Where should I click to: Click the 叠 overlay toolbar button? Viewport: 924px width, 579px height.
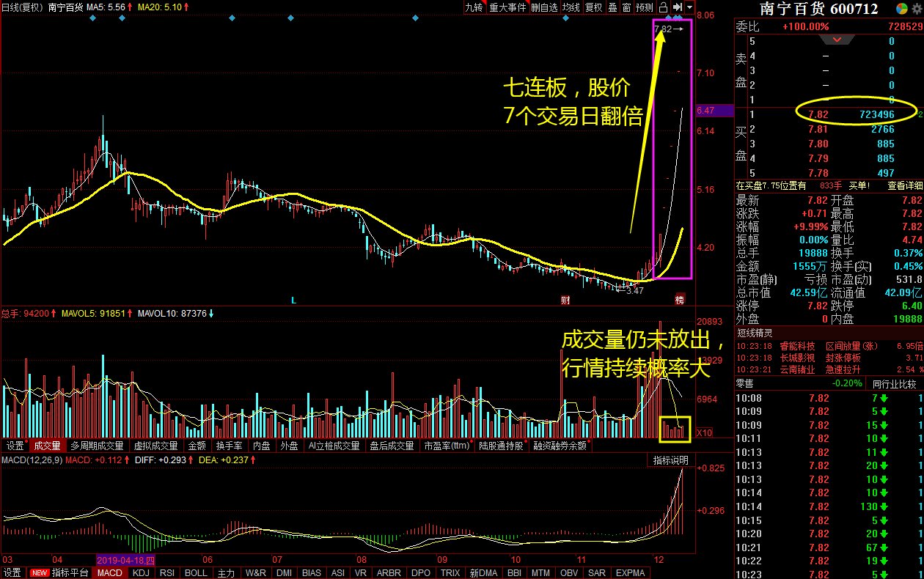click(x=613, y=7)
